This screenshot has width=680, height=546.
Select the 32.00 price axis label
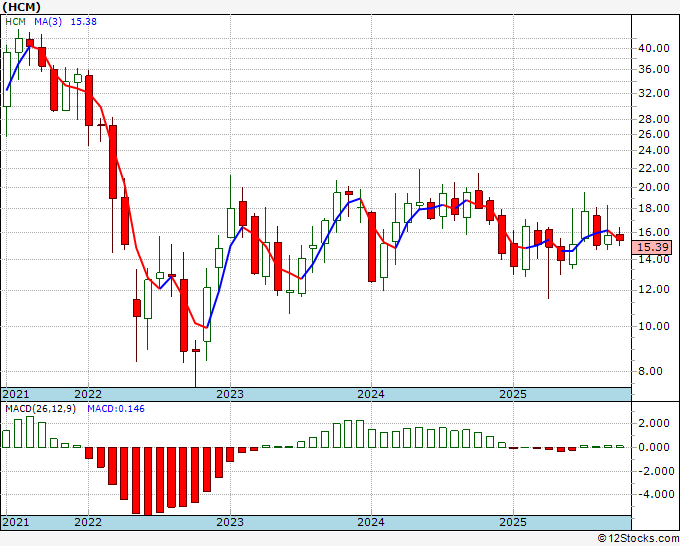click(654, 93)
